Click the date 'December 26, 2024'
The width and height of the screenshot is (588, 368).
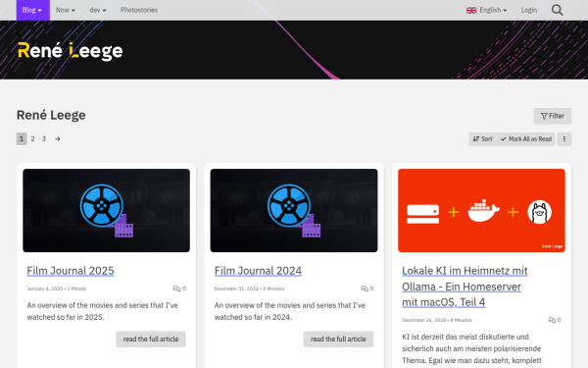tap(423, 320)
